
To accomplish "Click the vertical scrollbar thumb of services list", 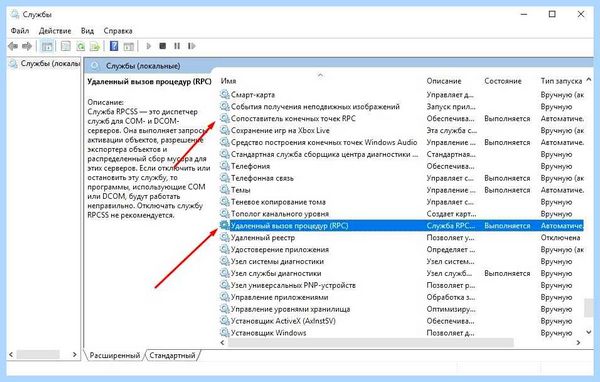I will [589, 307].
